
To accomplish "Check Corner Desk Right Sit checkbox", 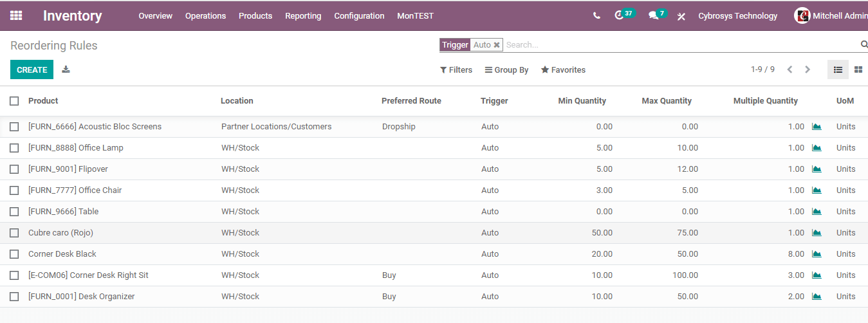I will [14, 275].
